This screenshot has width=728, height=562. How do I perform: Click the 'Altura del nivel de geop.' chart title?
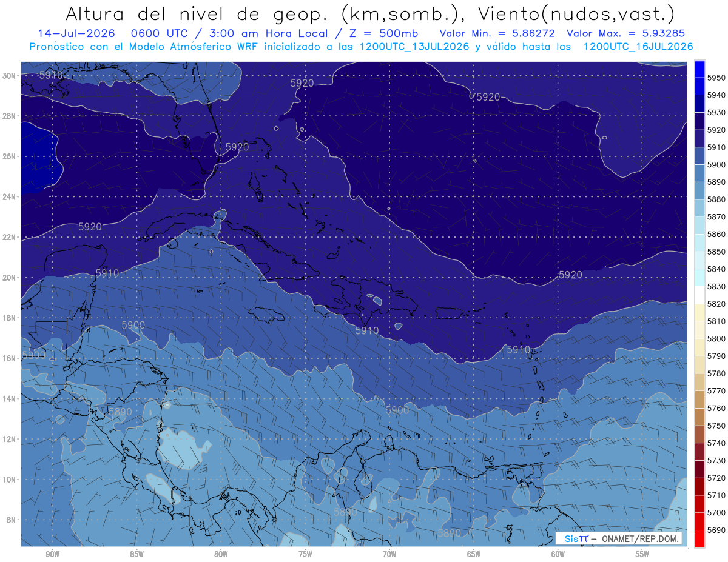pyautogui.click(x=198, y=13)
